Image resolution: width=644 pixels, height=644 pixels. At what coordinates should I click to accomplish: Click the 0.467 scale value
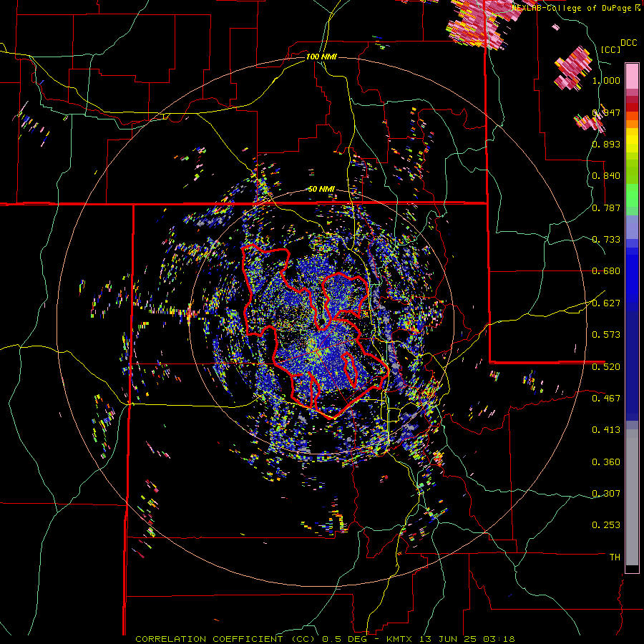tap(606, 398)
